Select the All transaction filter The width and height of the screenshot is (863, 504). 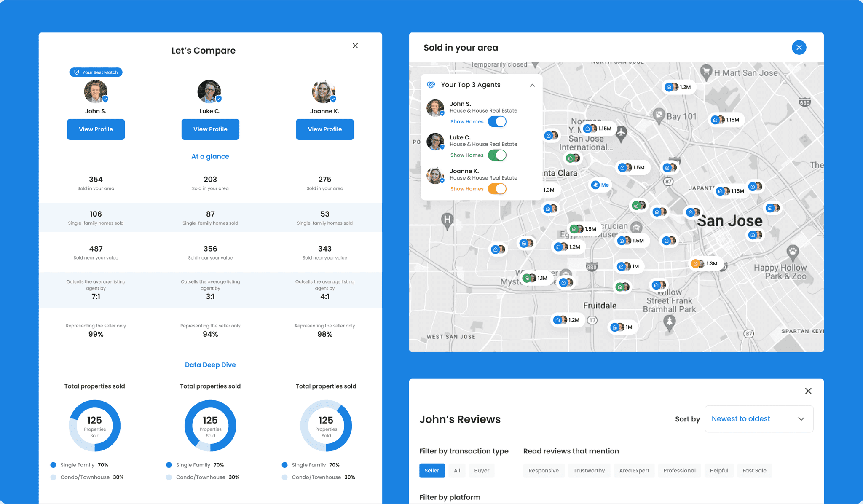[x=457, y=471]
